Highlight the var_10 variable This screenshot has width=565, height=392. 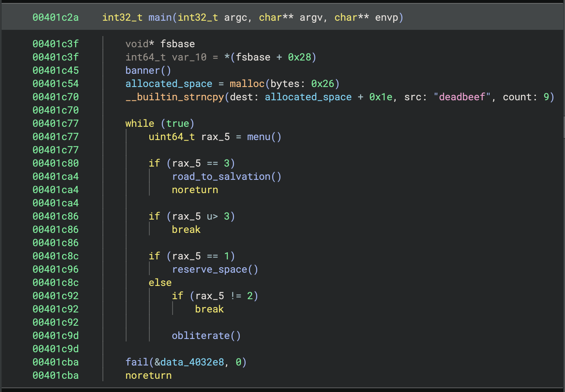coord(189,57)
